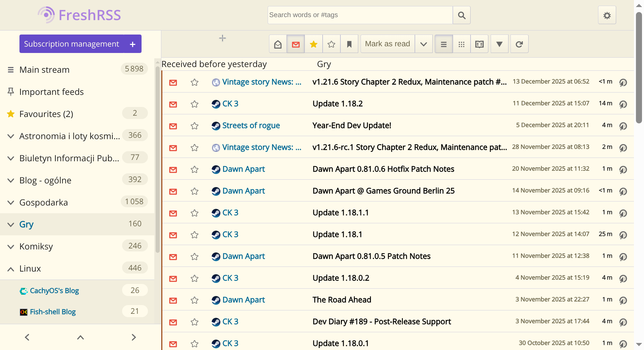Add a new subscription with plus button

click(132, 44)
